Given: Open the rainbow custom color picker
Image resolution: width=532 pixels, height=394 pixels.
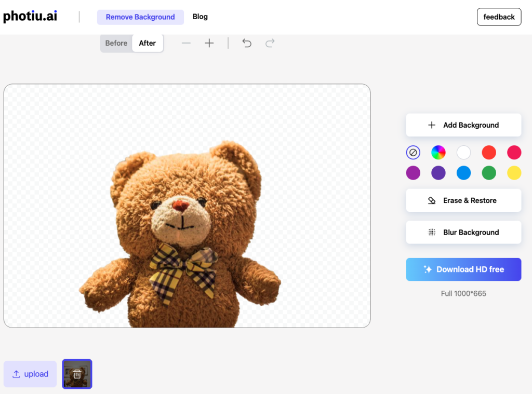Looking at the screenshot, I should tap(438, 153).
